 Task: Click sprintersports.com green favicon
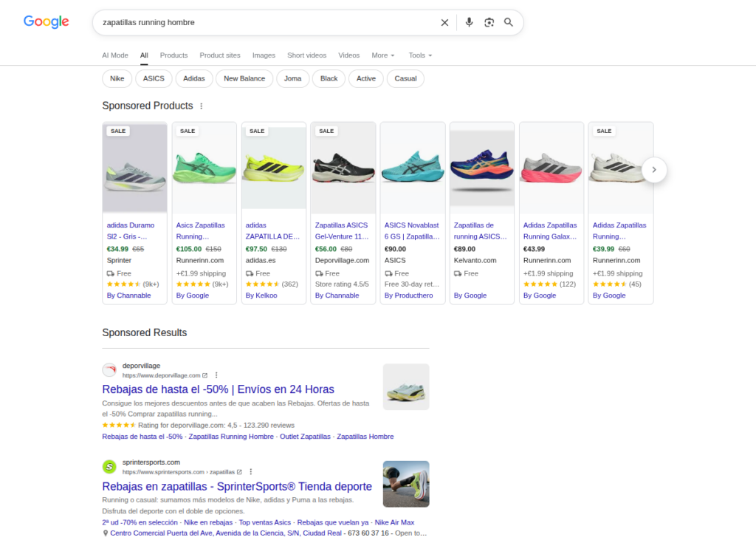tap(109, 467)
